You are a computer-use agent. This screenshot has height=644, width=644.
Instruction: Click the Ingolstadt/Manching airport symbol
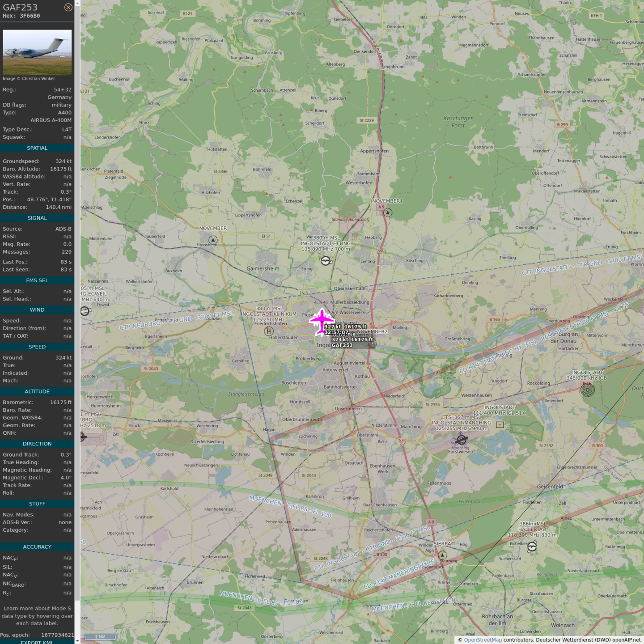(x=462, y=440)
